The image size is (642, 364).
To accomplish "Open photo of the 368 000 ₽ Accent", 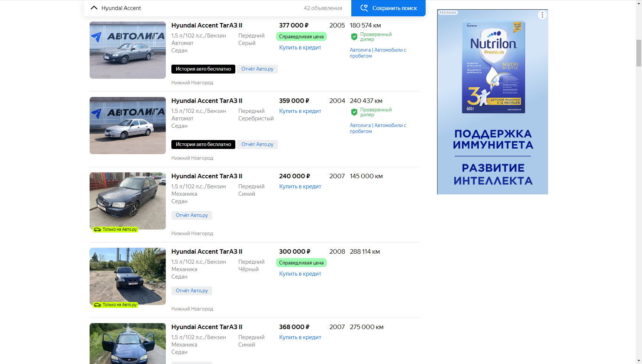I will point(128,344).
